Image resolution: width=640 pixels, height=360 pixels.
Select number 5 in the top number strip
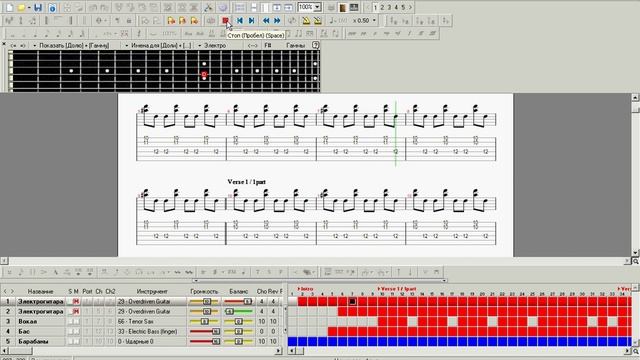(x=403, y=7)
